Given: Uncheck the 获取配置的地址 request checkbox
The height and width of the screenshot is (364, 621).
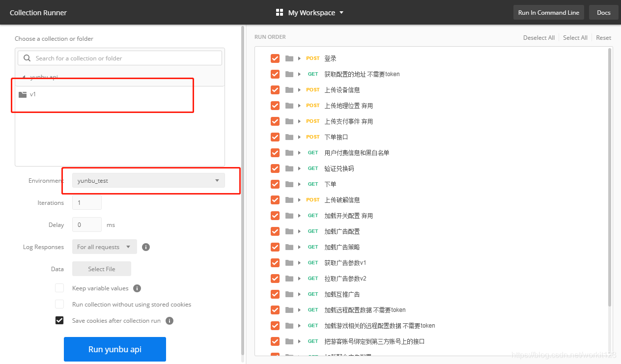Looking at the screenshot, I should click(275, 74).
